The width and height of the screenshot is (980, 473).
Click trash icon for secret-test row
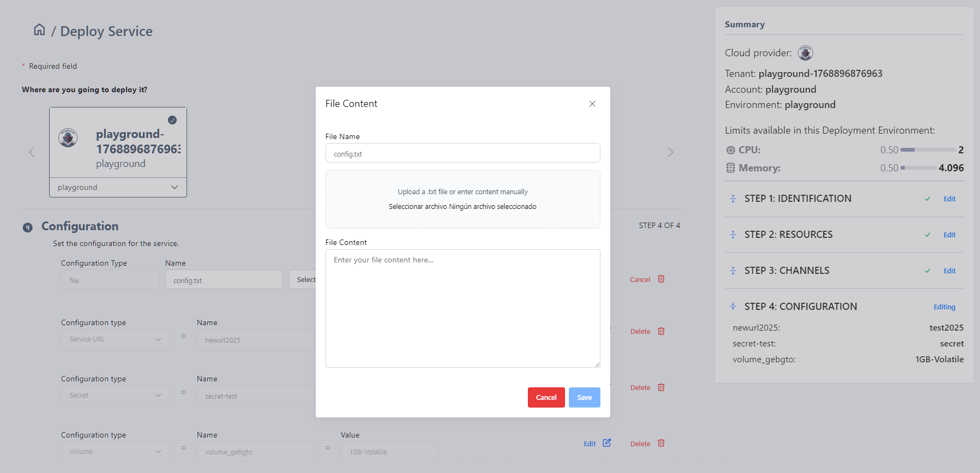661,387
